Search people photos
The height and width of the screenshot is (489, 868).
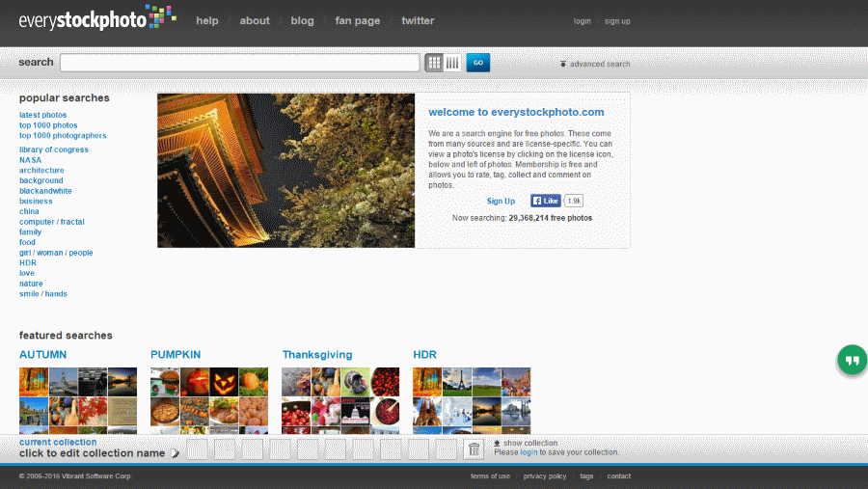tap(81, 253)
